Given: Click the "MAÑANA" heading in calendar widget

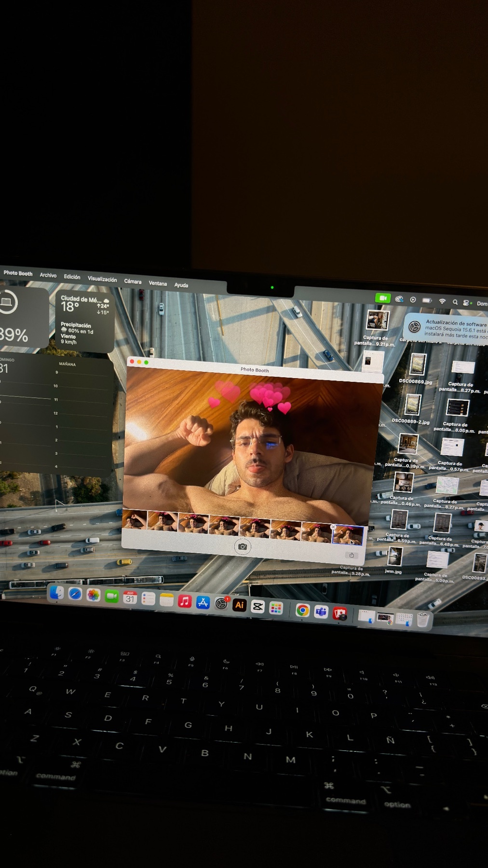Looking at the screenshot, I should (x=67, y=364).
